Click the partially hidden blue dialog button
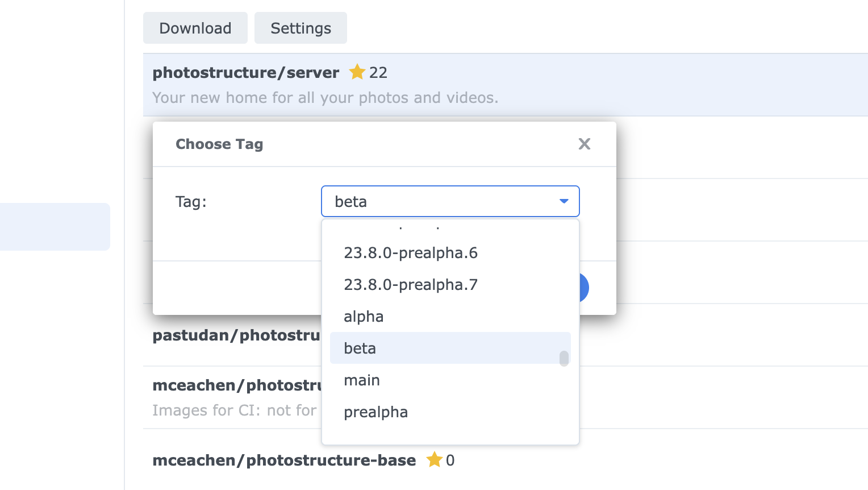Image resolution: width=868 pixels, height=490 pixels. [x=584, y=288]
